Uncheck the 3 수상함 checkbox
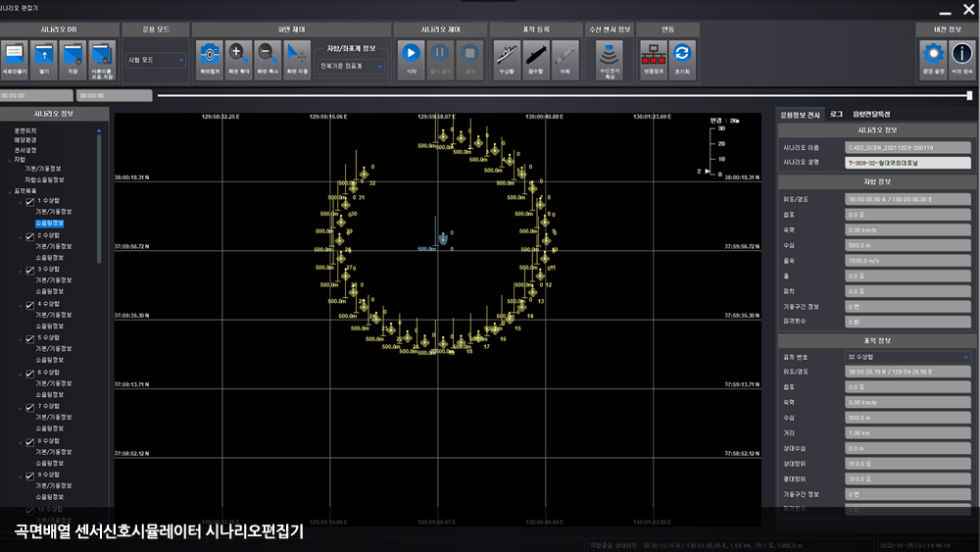 pyautogui.click(x=29, y=271)
